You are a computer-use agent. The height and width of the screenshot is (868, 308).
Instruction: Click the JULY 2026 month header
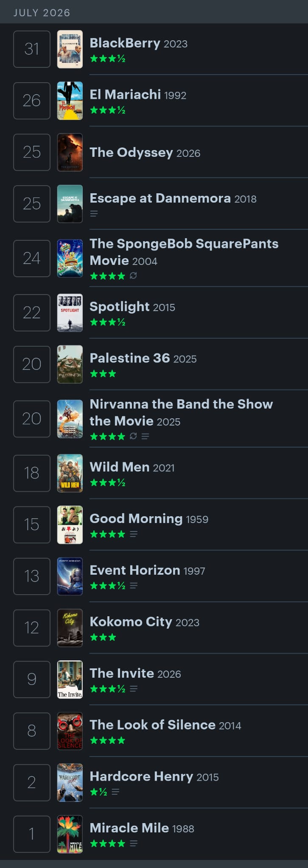point(42,13)
